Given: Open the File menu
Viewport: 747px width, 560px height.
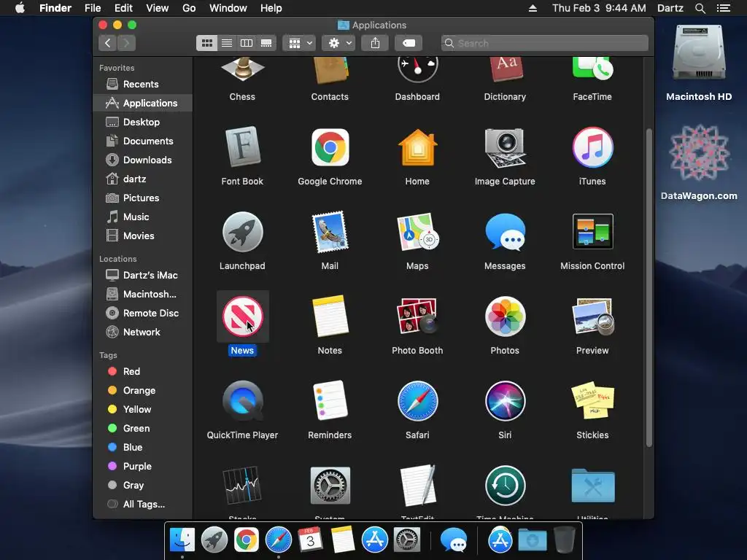Looking at the screenshot, I should pyautogui.click(x=93, y=8).
